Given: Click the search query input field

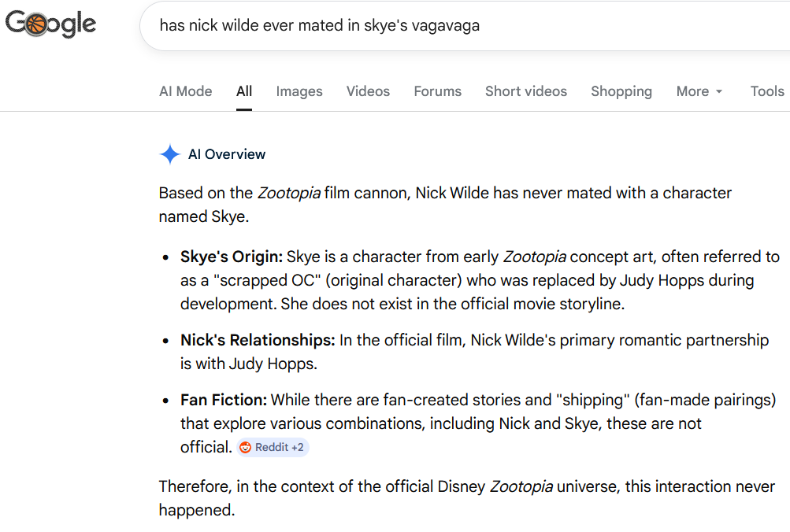Looking at the screenshot, I should pyautogui.click(x=463, y=25).
